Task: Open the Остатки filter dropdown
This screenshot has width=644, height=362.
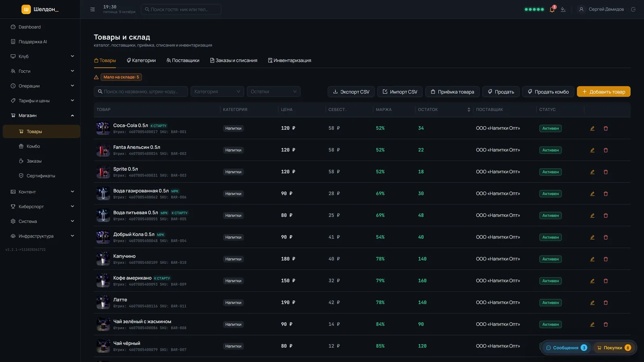Action: [x=274, y=92]
